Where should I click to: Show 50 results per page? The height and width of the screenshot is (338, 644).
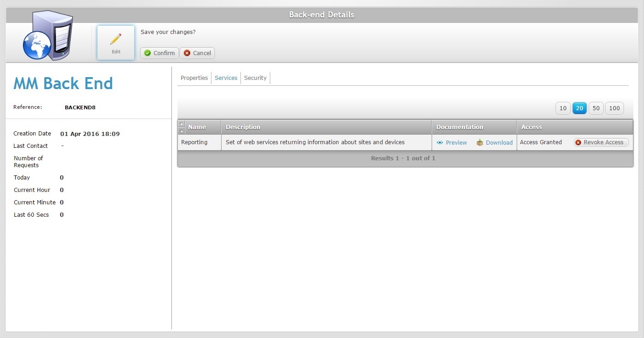tap(596, 108)
